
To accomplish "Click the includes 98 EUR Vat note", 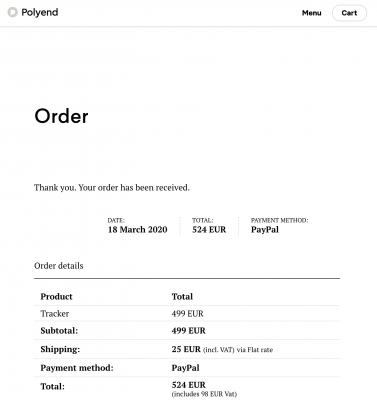I will pos(204,394).
